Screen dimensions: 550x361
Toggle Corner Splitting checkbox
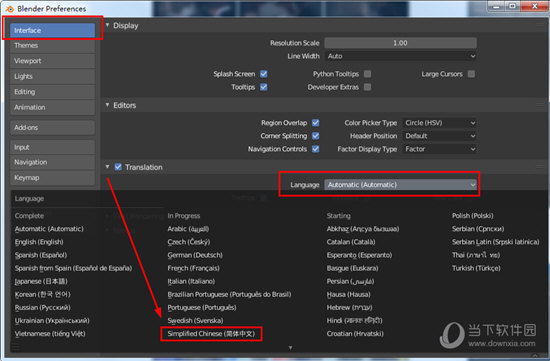tap(316, 136)
